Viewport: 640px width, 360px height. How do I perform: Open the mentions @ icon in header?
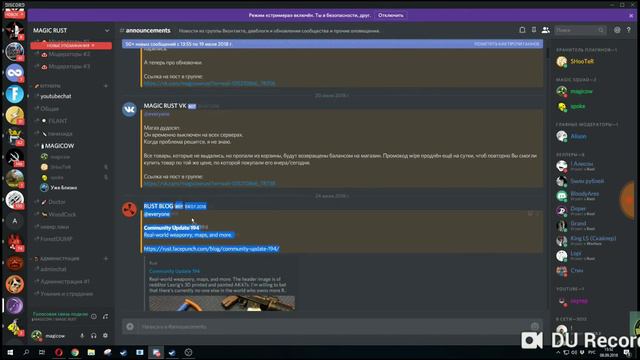(617, 30)
